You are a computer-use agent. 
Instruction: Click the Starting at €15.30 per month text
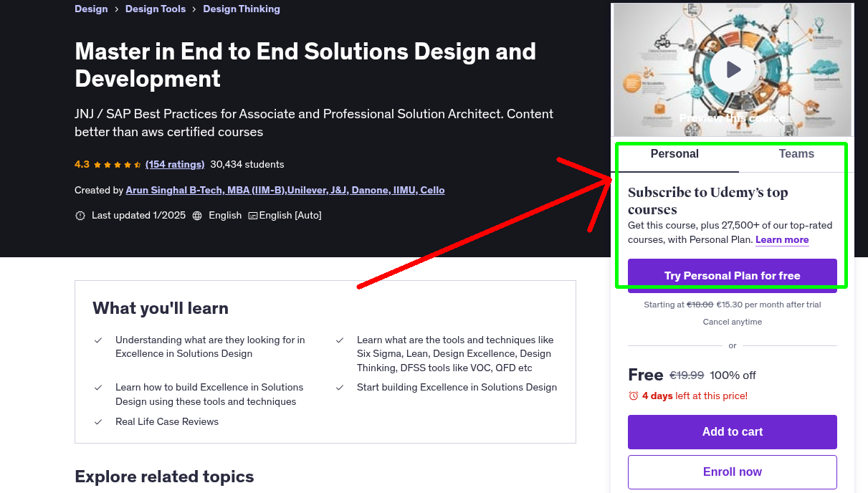[x=733, y=305]
